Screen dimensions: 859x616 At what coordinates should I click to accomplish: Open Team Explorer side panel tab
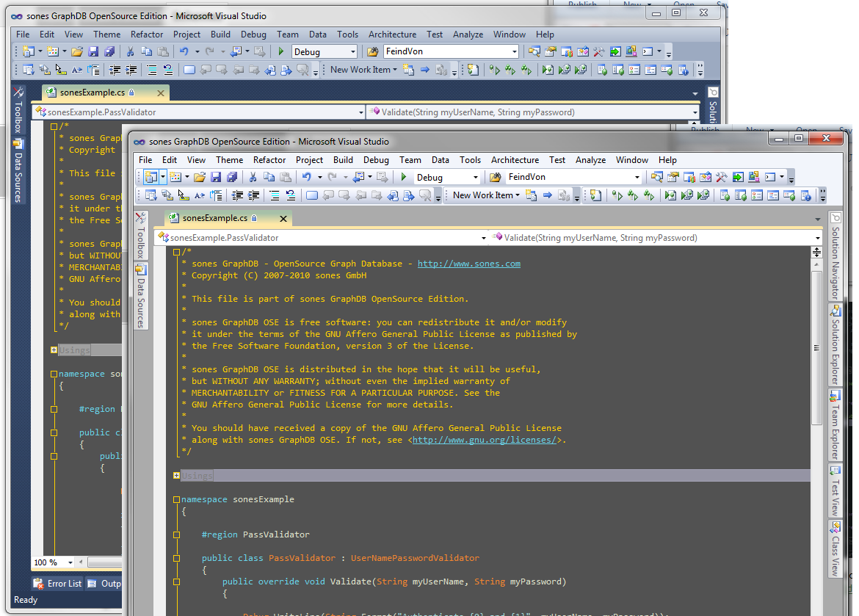click(x=836, y=425)
